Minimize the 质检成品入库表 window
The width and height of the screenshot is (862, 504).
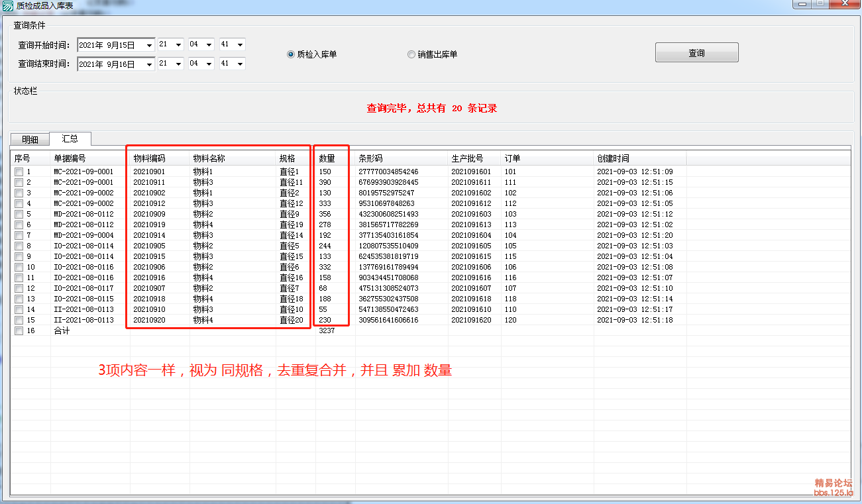[x=802, y=4]
